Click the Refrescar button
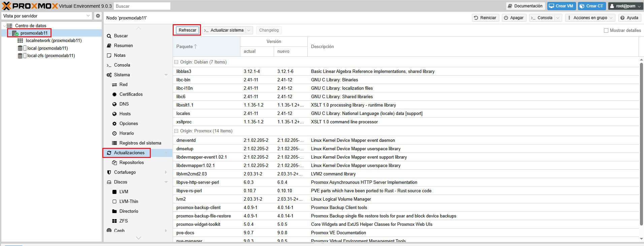 tap(187, 30)
